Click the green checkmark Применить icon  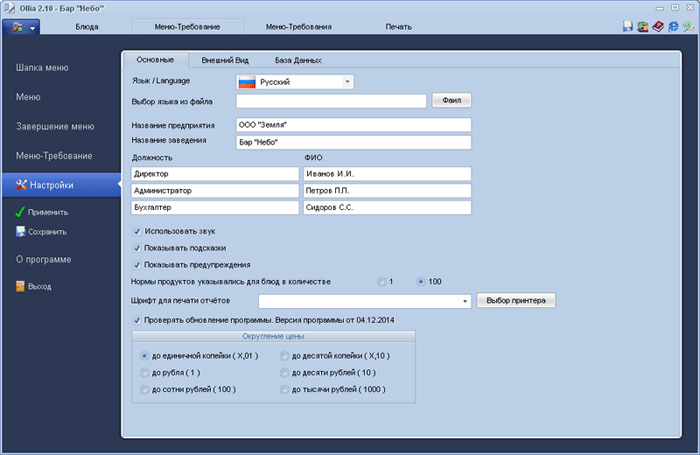20,212
